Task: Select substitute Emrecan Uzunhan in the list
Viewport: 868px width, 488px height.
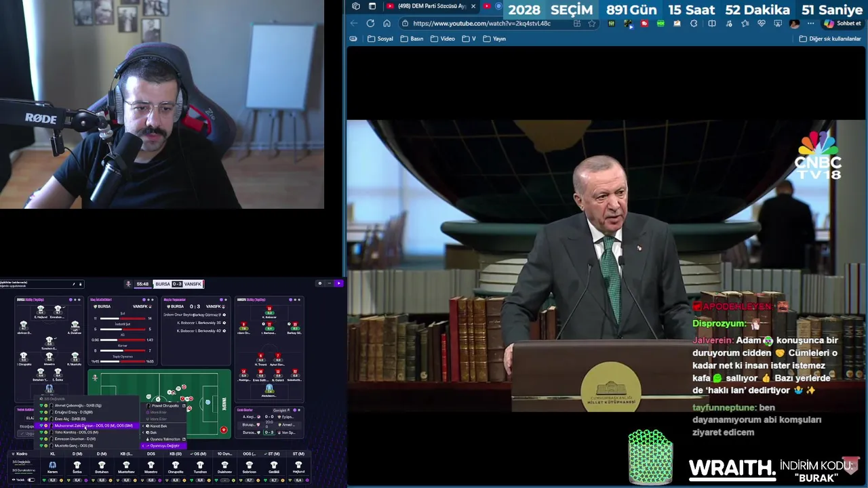Action: (87, 439)
